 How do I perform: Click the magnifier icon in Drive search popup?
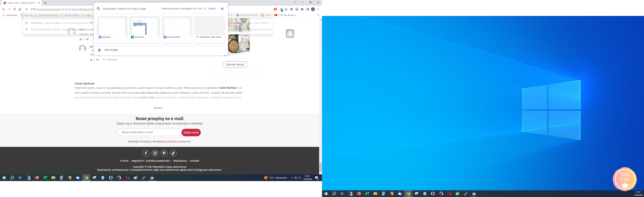click(x=98, y=9)
